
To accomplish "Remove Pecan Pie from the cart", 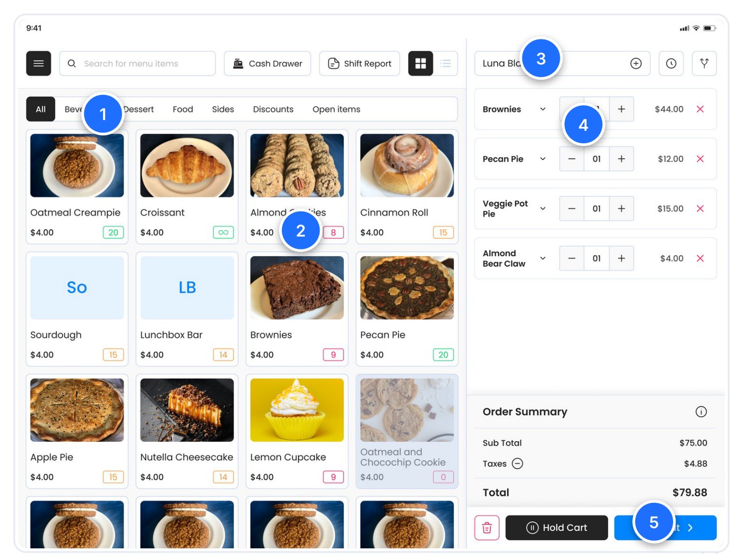I will [x=700, y=159].
